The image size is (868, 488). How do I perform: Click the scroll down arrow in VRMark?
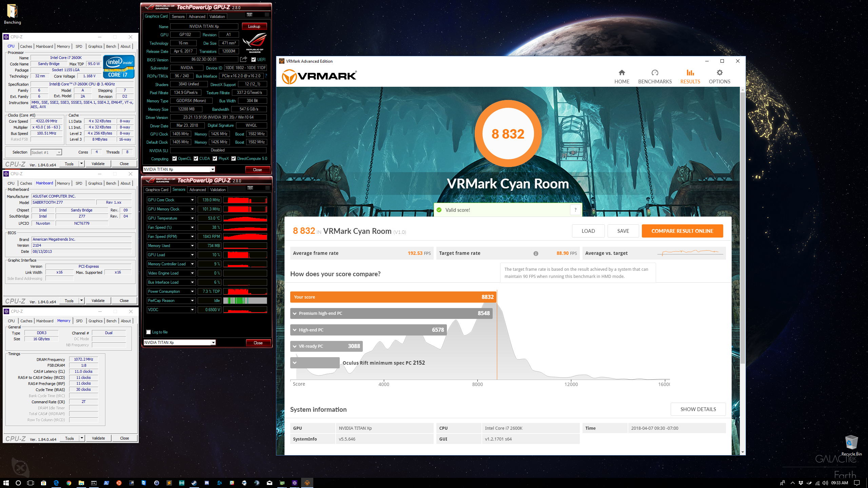pyautogui.click(x=743, y=452)
